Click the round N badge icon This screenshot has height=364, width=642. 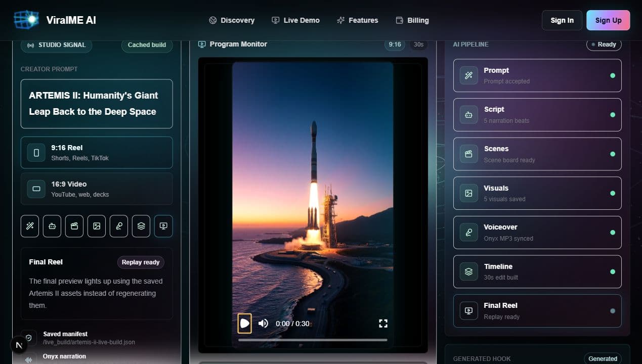click(x=19, y=345)
